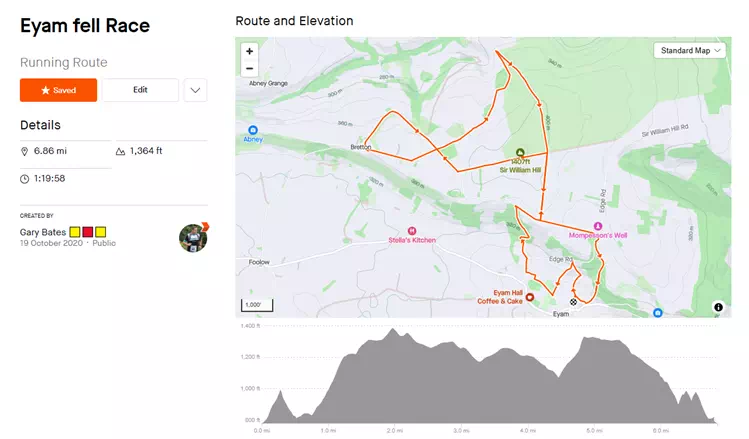Viewport: 749px width, 439px height.
Task: Toggle the Saved star button
Action: click(x=58, y=90)
